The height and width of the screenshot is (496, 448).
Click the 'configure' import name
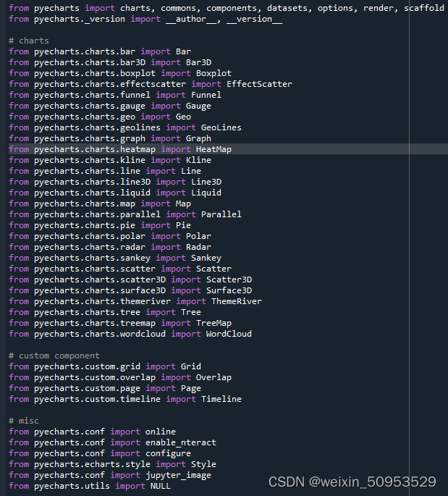(x=168, y=453)
